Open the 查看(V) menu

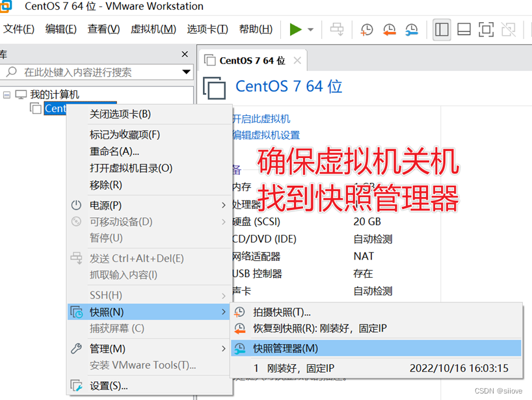103,29
